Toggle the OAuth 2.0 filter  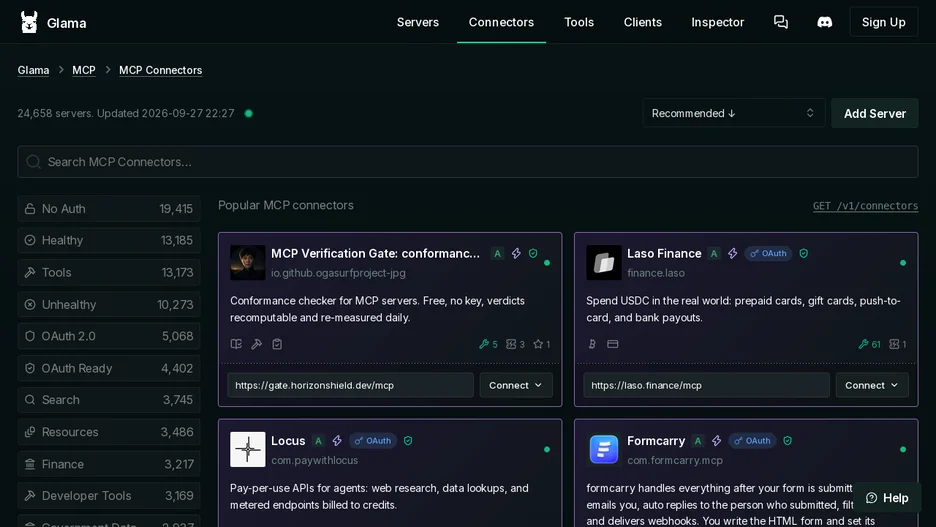[x=109, y=336]
